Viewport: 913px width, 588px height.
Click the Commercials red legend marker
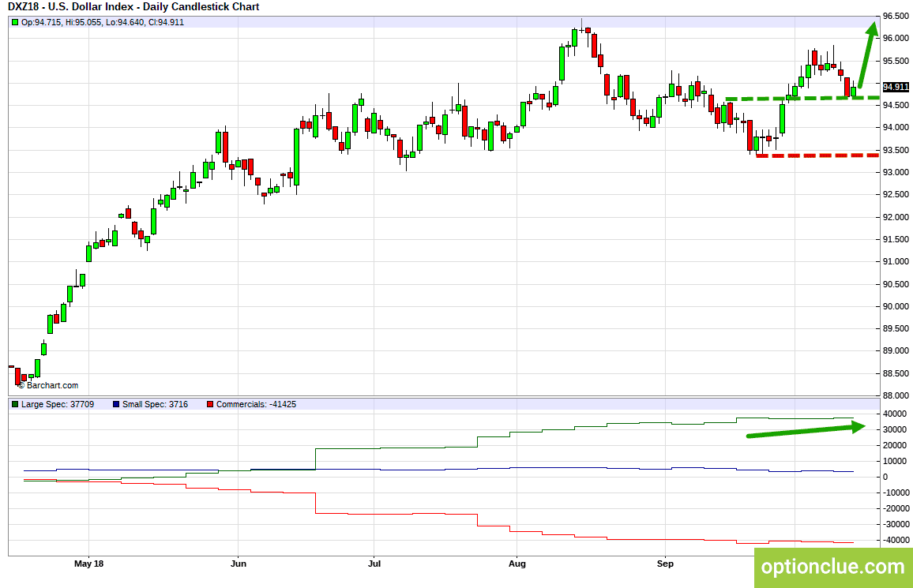point(209,404)
